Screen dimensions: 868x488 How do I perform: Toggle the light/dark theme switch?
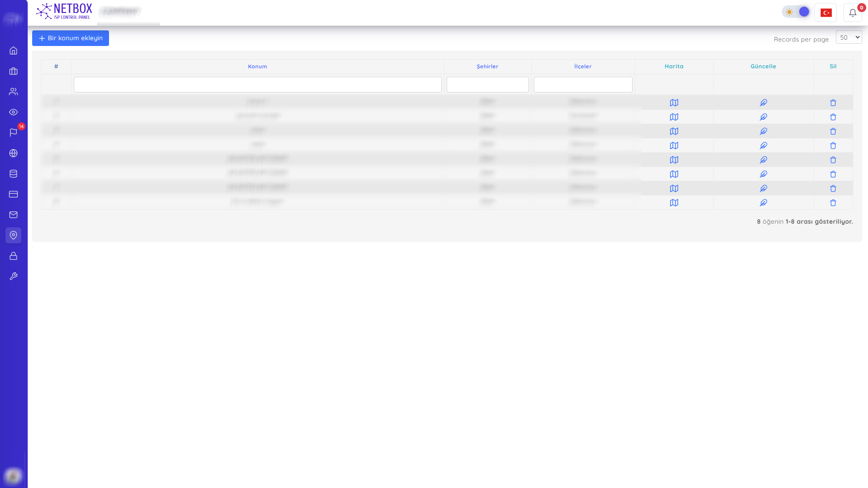(796, 12)
